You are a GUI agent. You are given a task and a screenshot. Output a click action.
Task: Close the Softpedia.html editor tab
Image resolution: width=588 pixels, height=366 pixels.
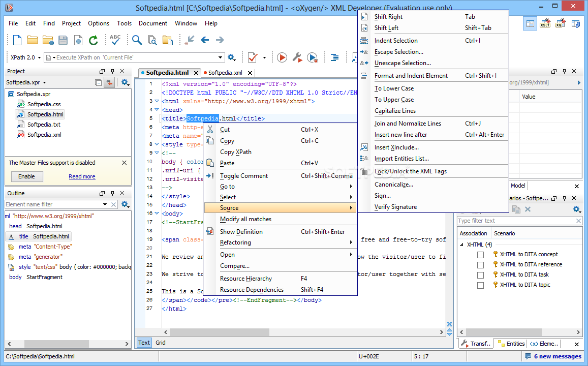[x=196, y=73]
